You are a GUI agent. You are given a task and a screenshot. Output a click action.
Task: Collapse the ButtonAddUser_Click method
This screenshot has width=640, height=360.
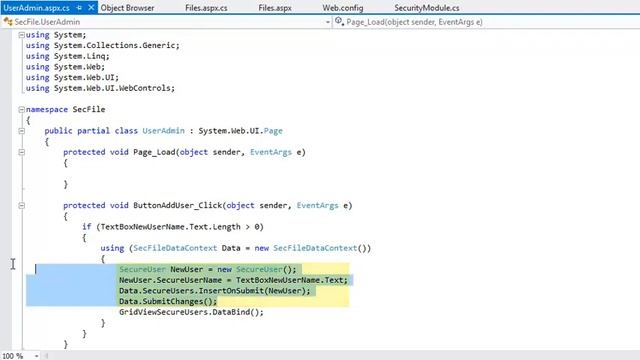(x=22, y=206)
